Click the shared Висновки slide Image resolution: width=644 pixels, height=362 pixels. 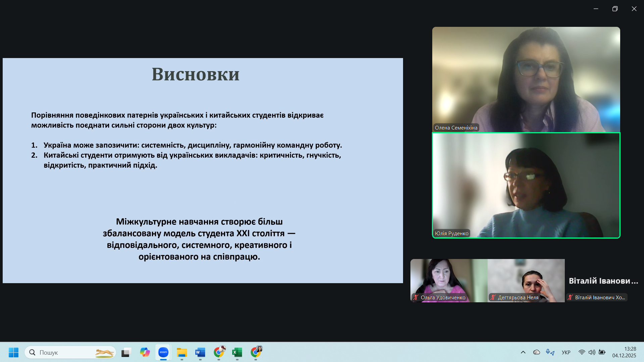[x=203, y=170]
